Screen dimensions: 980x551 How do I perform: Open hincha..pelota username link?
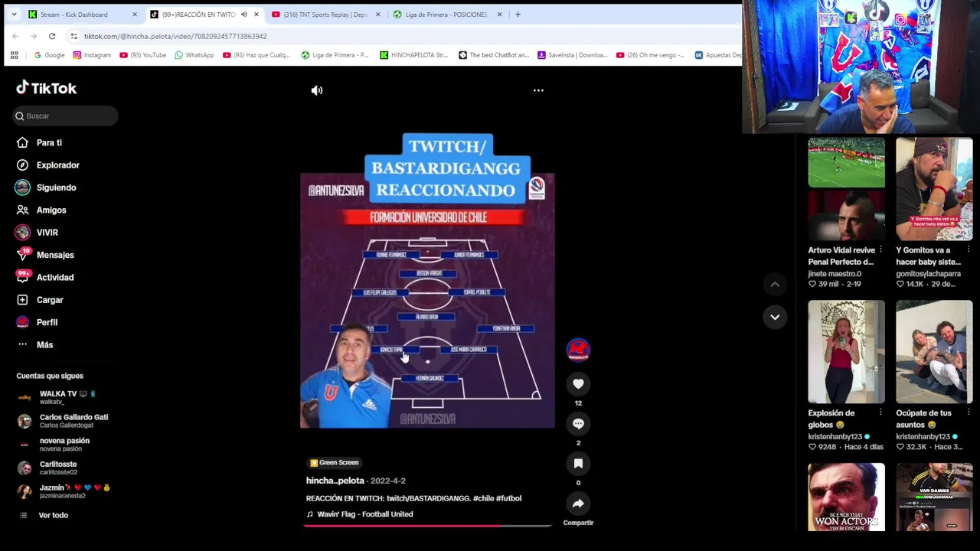pyautogui.click(x=335, y=481)
